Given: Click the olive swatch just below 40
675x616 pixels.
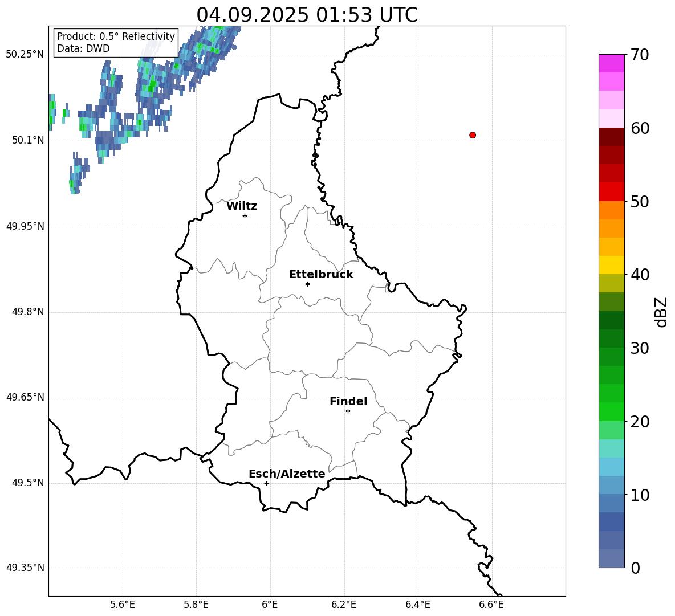Looking at the screenshot, I should click(x=611, y=283).
